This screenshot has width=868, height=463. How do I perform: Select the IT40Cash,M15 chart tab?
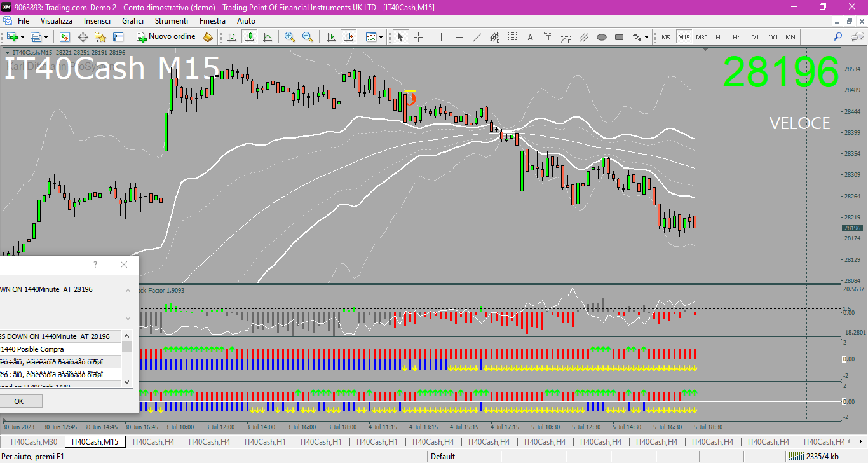point(95,442)
